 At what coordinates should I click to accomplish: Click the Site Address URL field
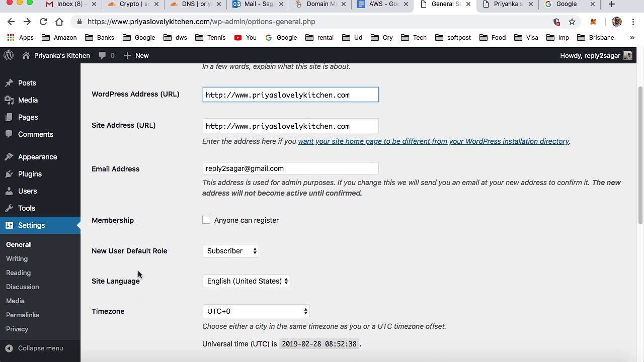pyautogui.click(x=290, y=126)
